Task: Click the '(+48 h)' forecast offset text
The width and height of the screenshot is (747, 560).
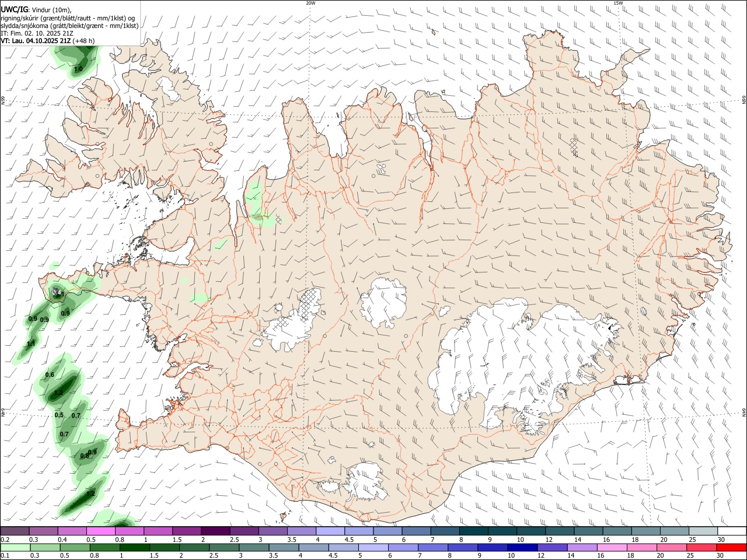Action: [x=84, y=41]
